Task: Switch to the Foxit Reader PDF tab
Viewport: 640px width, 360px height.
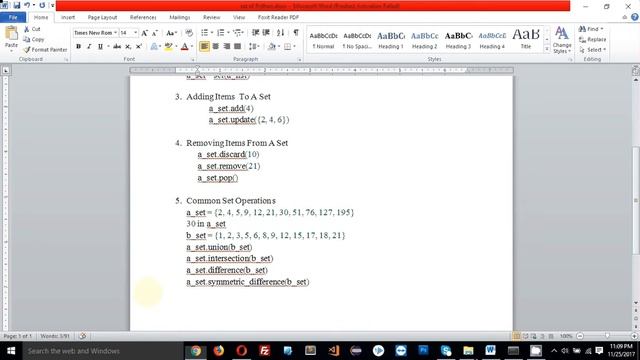Action: (x=278, y=17)
